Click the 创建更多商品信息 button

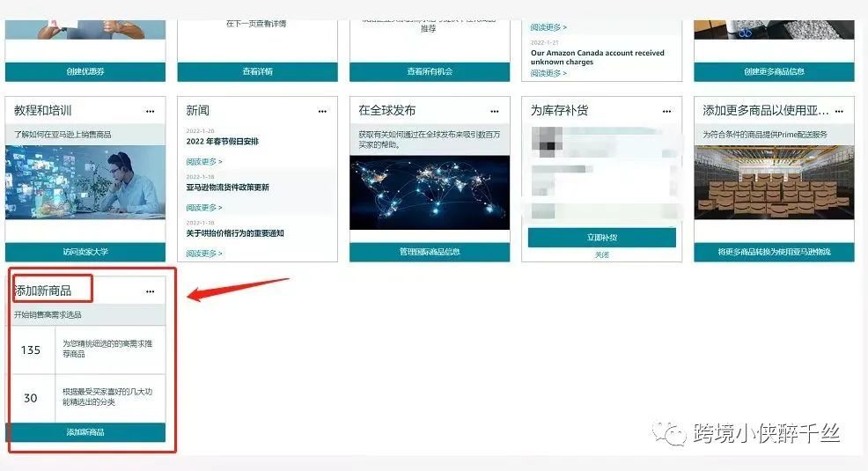pos(774,71)
